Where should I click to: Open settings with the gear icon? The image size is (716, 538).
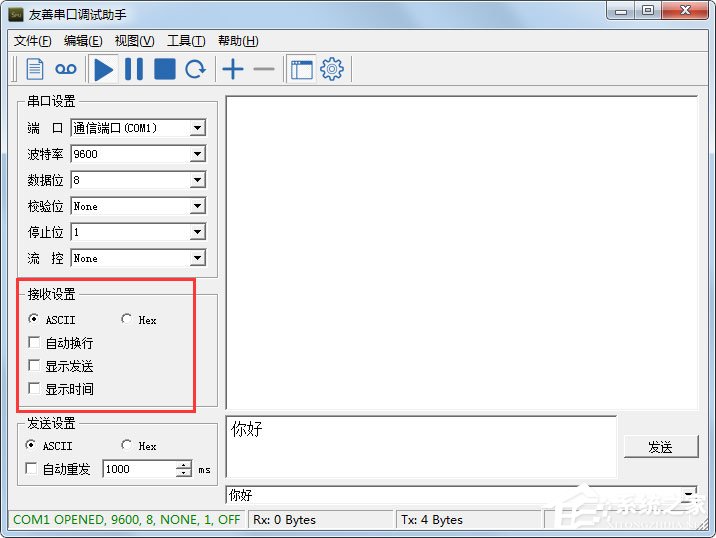[x=332, y=69]
